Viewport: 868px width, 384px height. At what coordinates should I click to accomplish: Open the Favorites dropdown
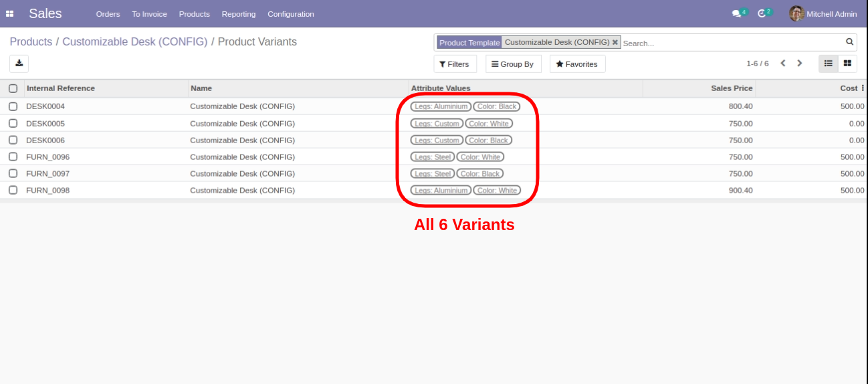tap(577, 64)
